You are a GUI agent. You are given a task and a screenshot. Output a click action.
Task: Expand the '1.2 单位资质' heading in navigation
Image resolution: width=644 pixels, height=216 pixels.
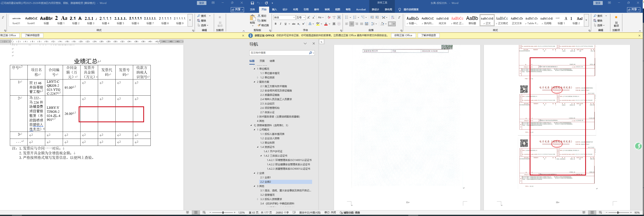[258, 78]
